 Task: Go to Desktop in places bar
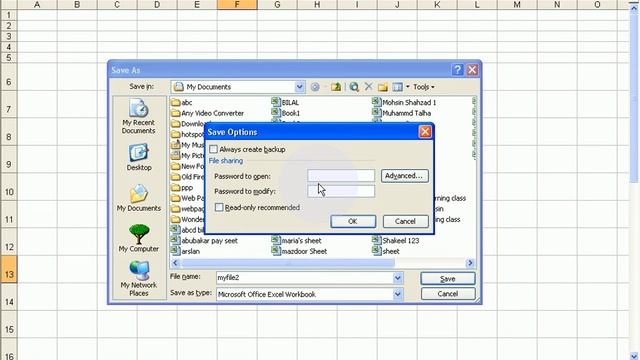tap(139, 158)
